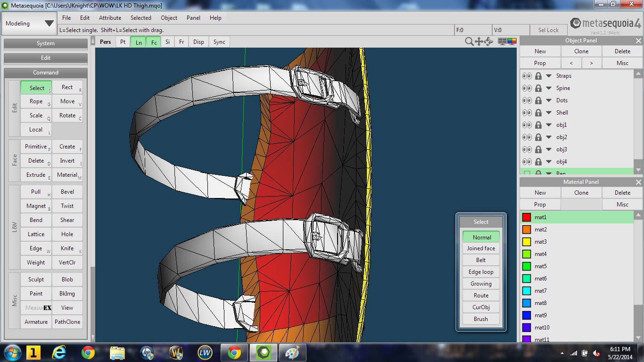Screen dimensions: 644x362
Task: Click the Pers perspective view label
Action: tap(106, 42)
